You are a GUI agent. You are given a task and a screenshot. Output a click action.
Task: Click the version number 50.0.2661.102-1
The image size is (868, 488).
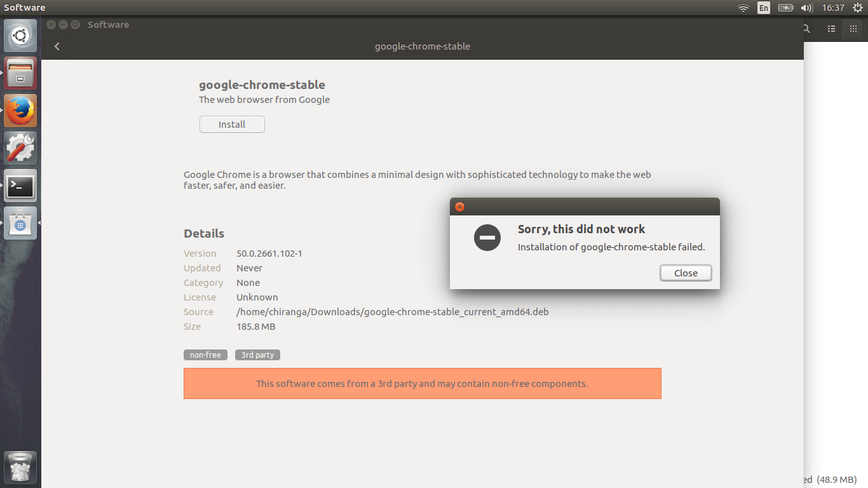pos(269,254)
